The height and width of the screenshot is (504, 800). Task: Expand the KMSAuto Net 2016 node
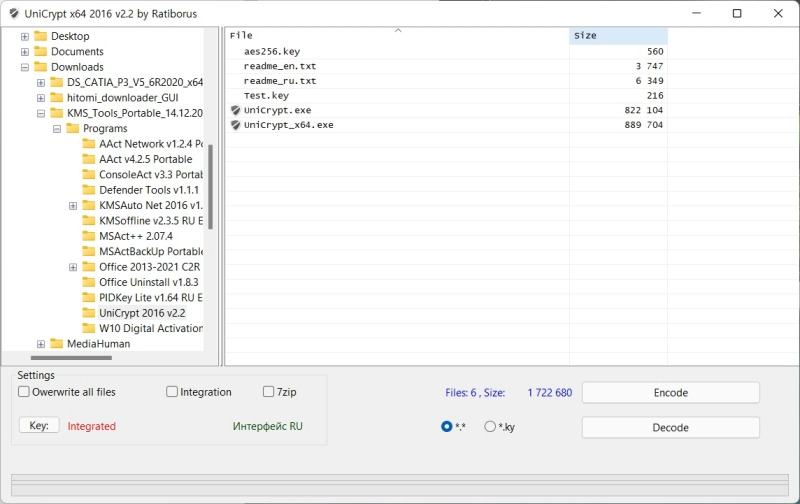(73, 206)
